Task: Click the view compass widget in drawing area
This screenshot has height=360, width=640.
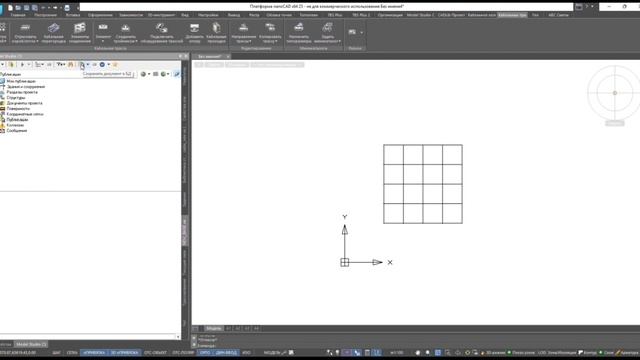Action: (615, 93)
